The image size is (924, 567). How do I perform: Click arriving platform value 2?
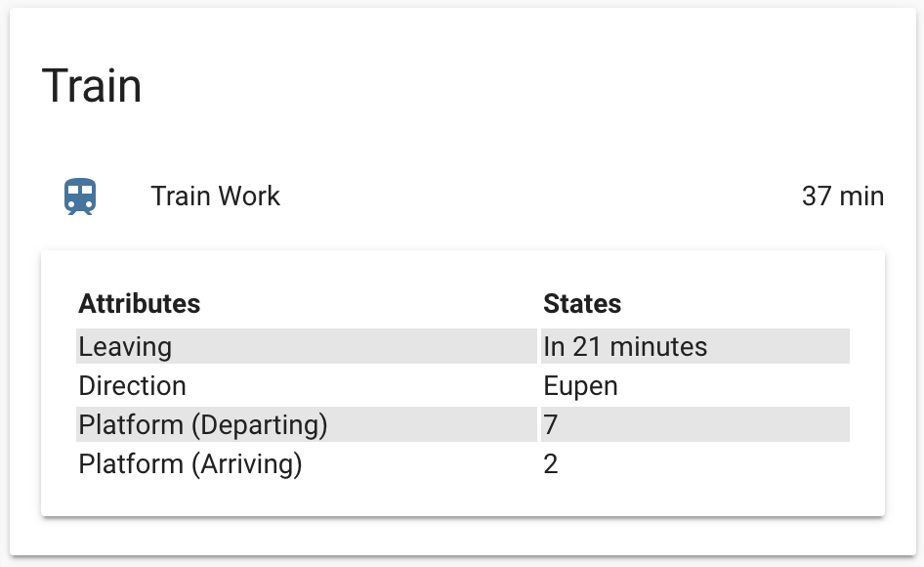[x=550, y=464]
